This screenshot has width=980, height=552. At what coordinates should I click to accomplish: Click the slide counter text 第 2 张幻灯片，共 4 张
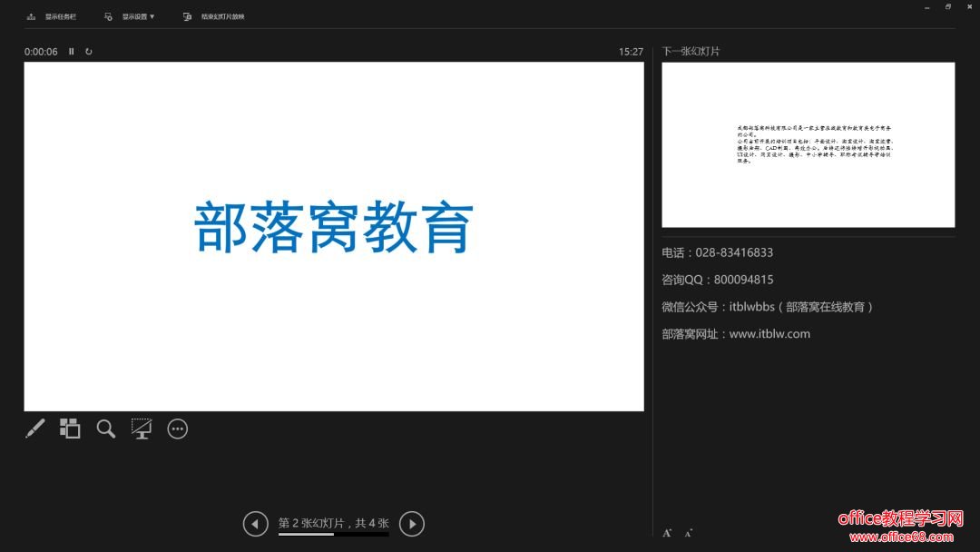[334, 523]
